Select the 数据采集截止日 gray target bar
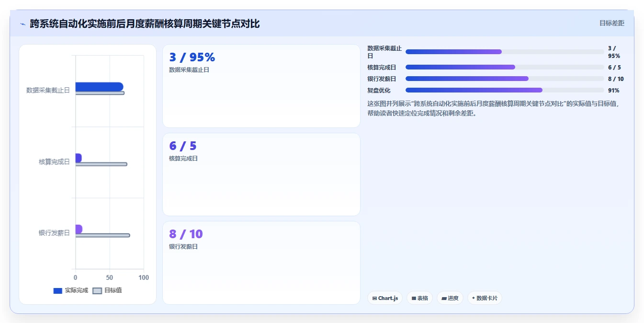This screenshot has height=323, width=644. (x=100, y=93)
